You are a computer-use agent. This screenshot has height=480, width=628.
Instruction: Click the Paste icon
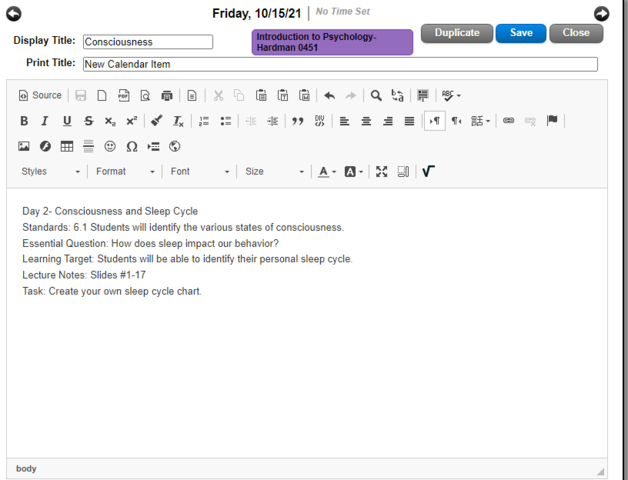[x=261, y=95]
